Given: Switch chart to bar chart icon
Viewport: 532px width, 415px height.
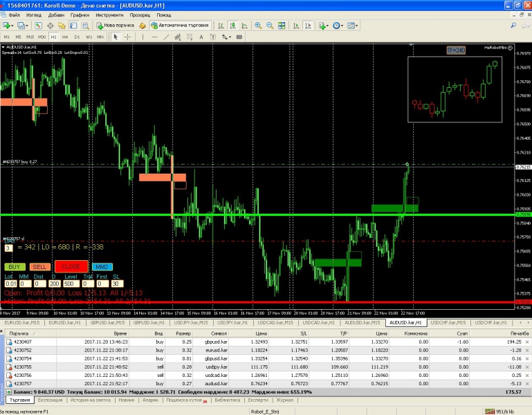Looking at the screenshot, I should click(221, 26).
